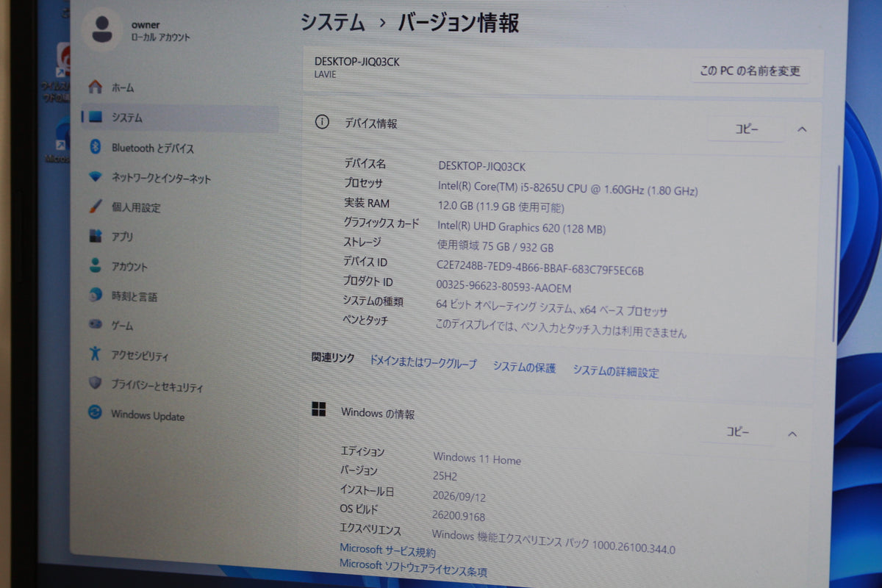
Task: Click the Gaming controller icon
Action: coord(96,324)
